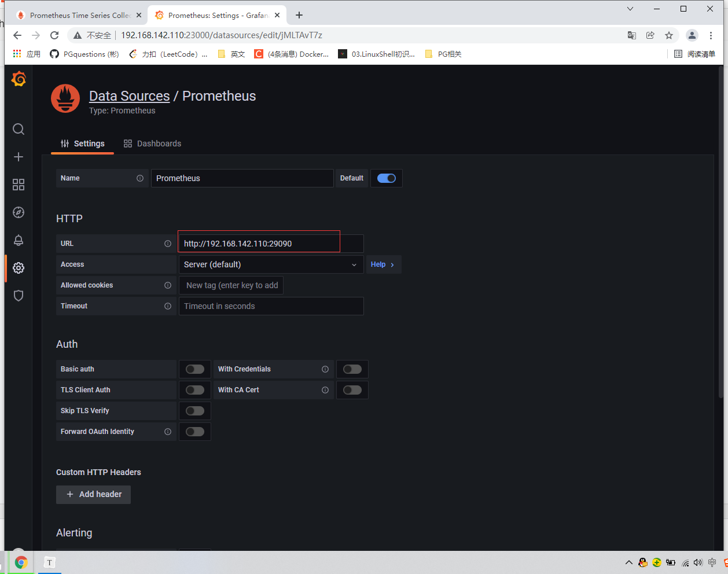
Task: Click the Prometheus flame logo
Action: point(65,99)
